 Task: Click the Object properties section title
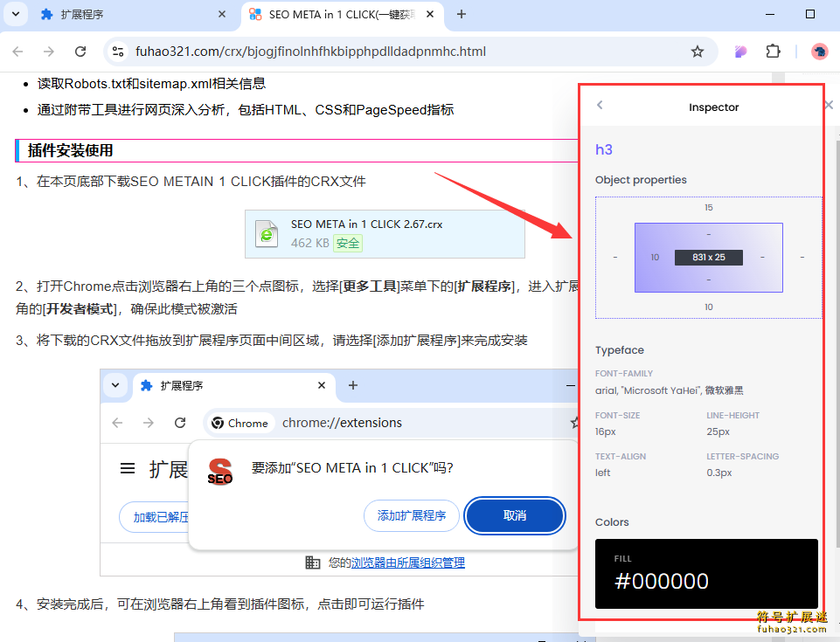[x=641, y=180]
